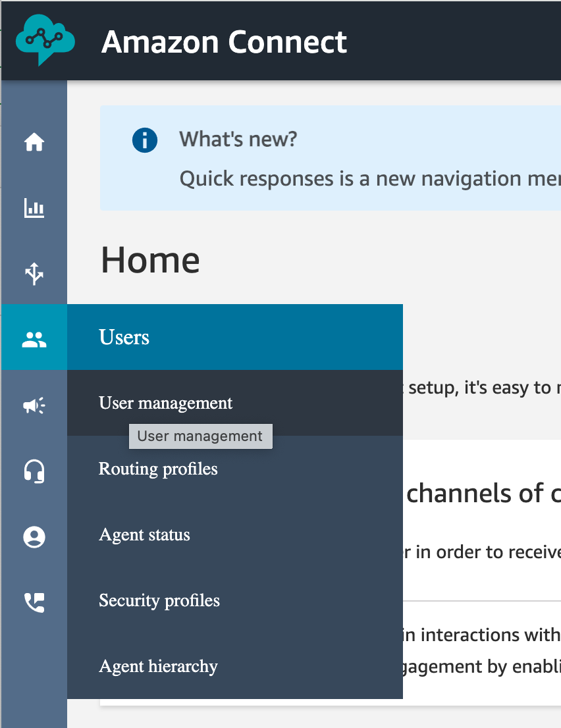Open the headset agent applications icon
561x728 pixels.
coord(34,471)
